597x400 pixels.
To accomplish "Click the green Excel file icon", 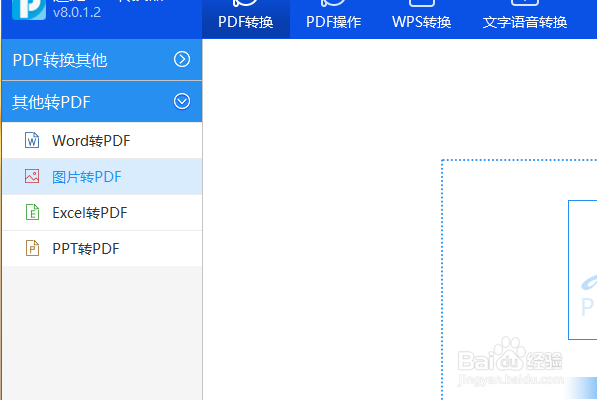I will coord(32,212).
